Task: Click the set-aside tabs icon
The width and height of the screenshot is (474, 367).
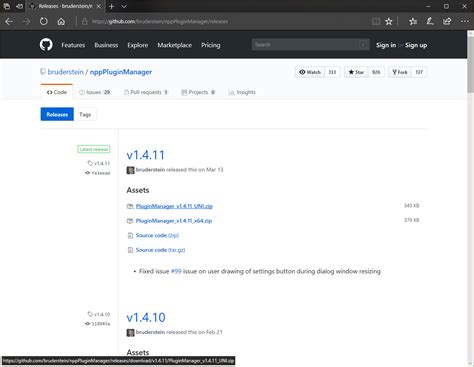Action: 20,6
